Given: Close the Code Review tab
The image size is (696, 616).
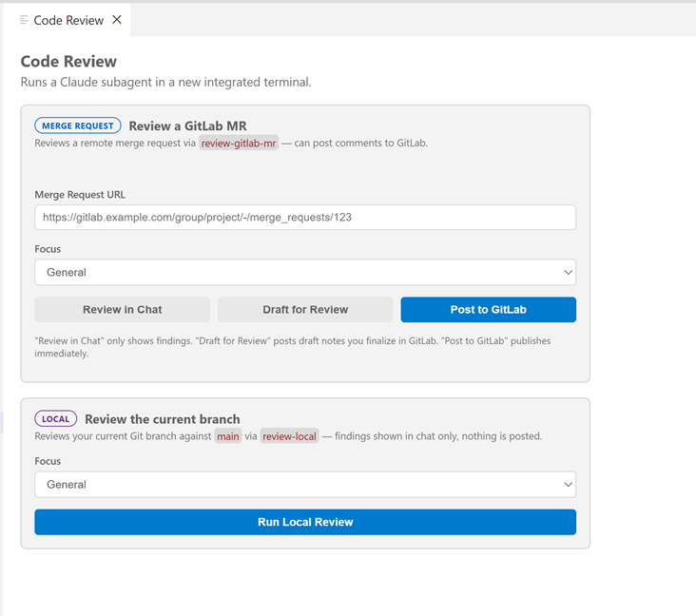Looking at the screenshot, I should 117,20.
